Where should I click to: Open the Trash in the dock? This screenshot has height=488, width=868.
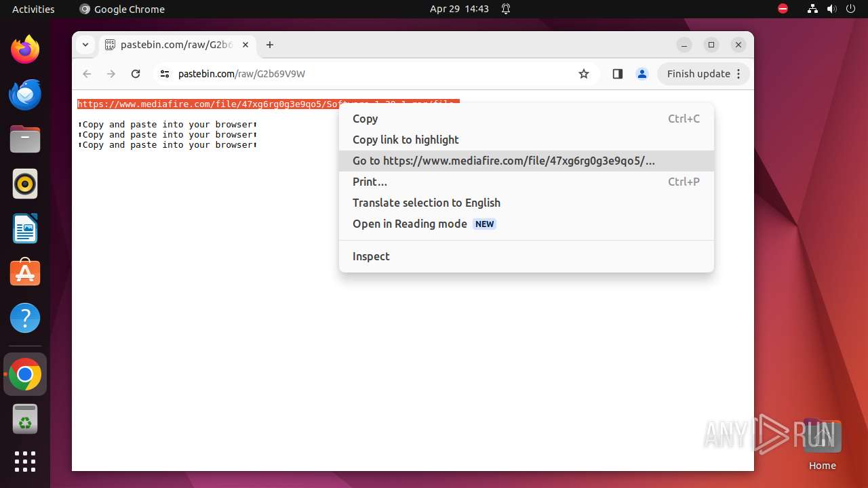pos(25,419)
